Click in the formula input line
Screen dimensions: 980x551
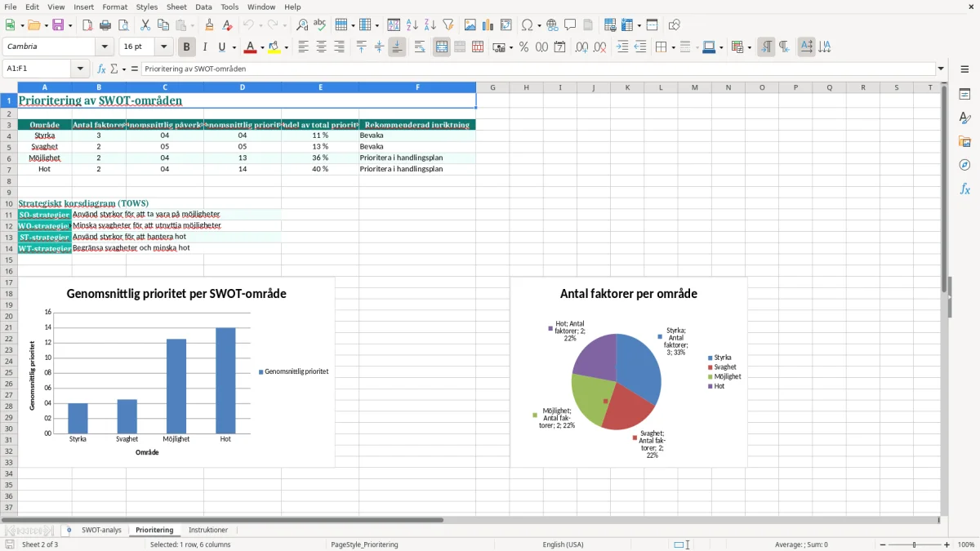[537, 69]
